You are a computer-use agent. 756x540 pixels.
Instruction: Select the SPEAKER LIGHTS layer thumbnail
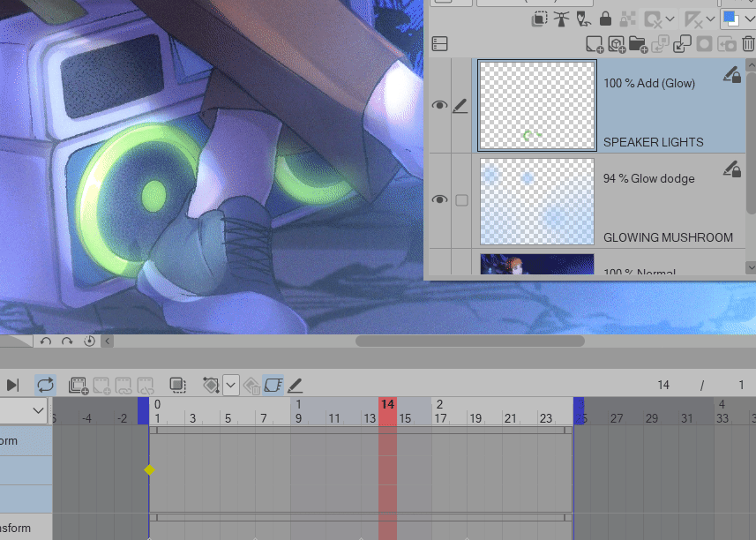tap(537, 106)
